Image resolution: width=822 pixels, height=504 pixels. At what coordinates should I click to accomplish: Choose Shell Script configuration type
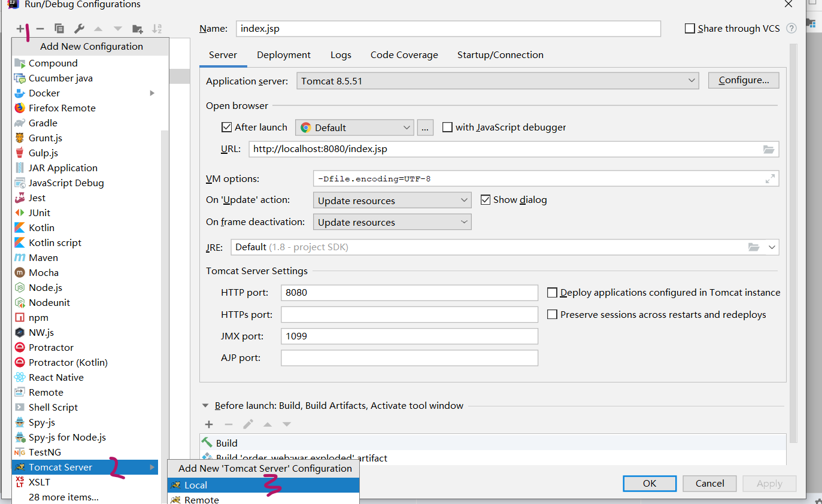53,407
